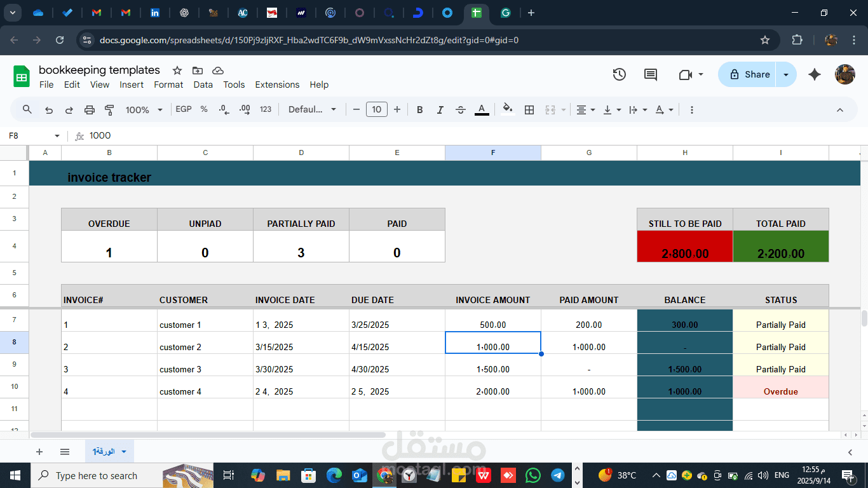Open text wrapping dropdown
Screen dimensions: 868x488
click(638, 110)
